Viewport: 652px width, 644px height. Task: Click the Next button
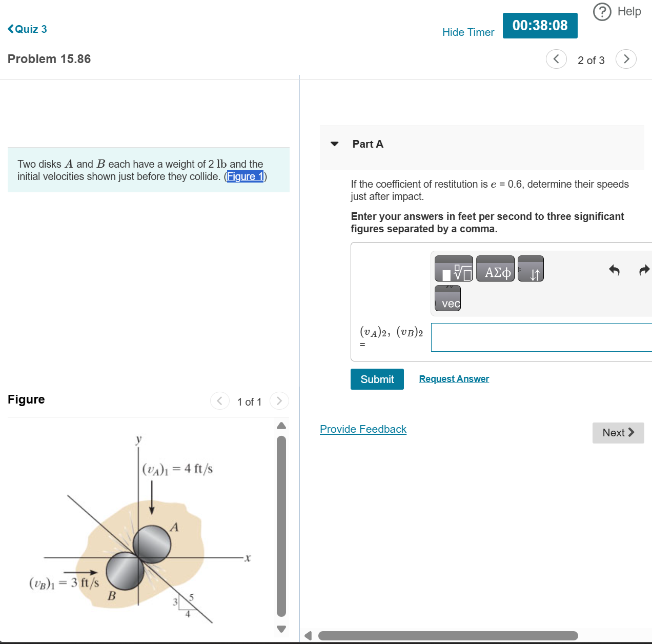[618, 433]
